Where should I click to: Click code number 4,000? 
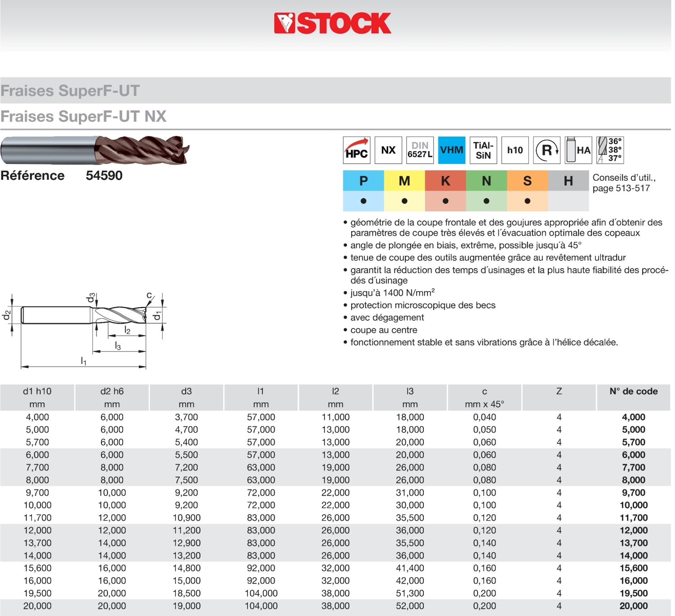point(634,417)
